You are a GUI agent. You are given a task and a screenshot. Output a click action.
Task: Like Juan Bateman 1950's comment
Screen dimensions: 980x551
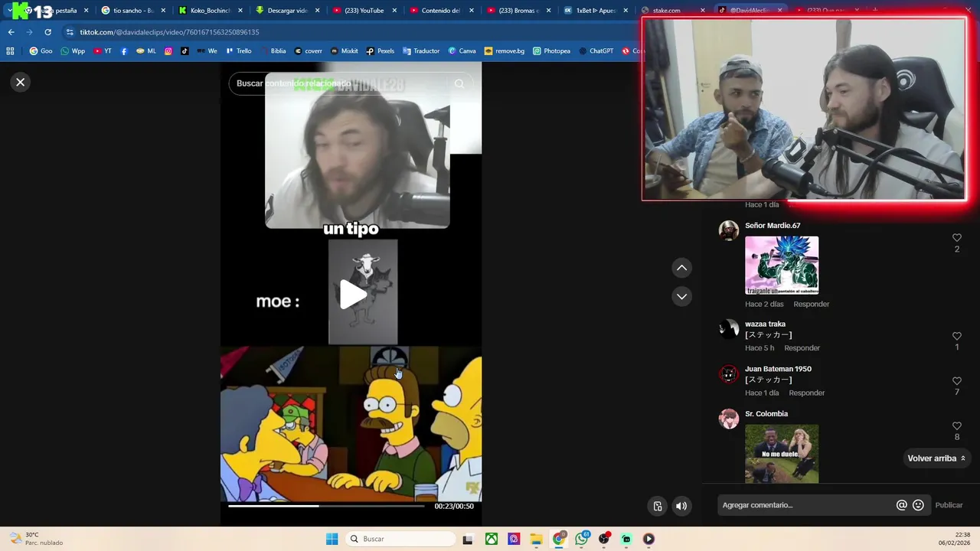[x=956, y=381]
